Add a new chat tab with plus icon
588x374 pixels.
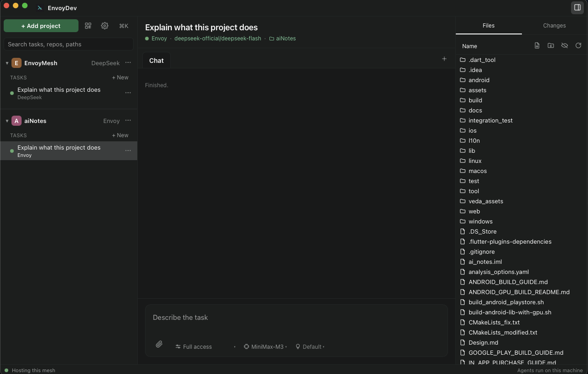(444, 59)
